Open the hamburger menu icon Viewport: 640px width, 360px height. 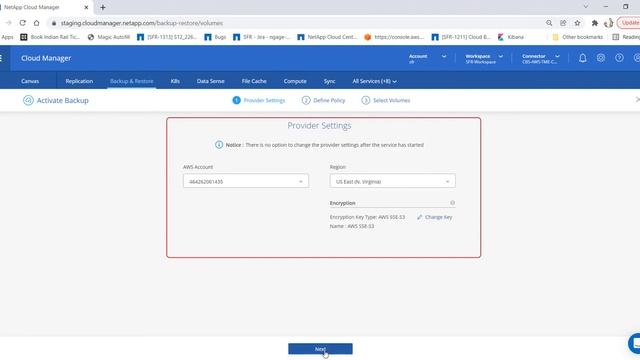point(1,58)
